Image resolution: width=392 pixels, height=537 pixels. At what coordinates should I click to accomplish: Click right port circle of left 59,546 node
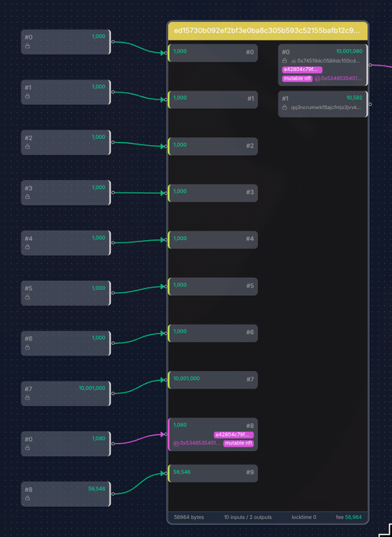point(114,494)
